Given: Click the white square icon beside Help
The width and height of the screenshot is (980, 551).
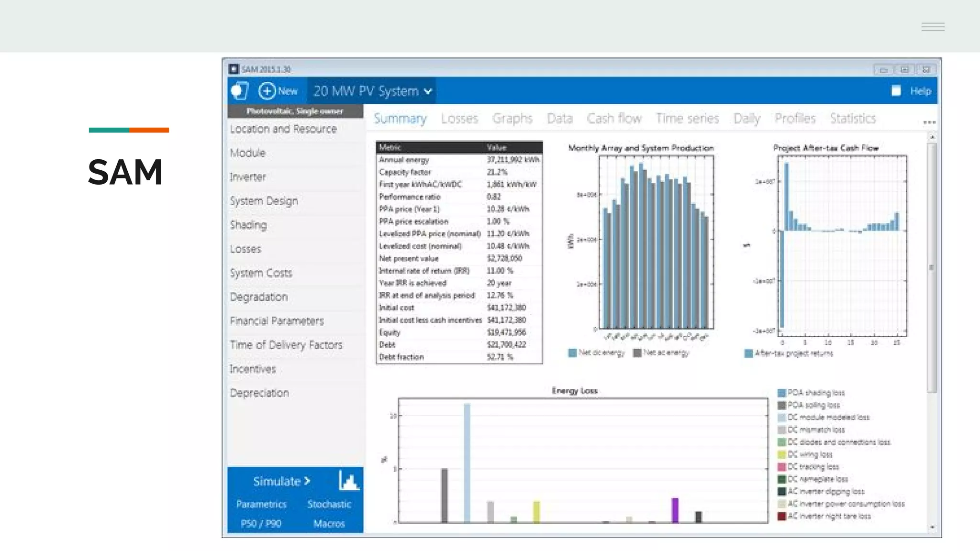Looking at the screenshot, I should click(896, 91).
